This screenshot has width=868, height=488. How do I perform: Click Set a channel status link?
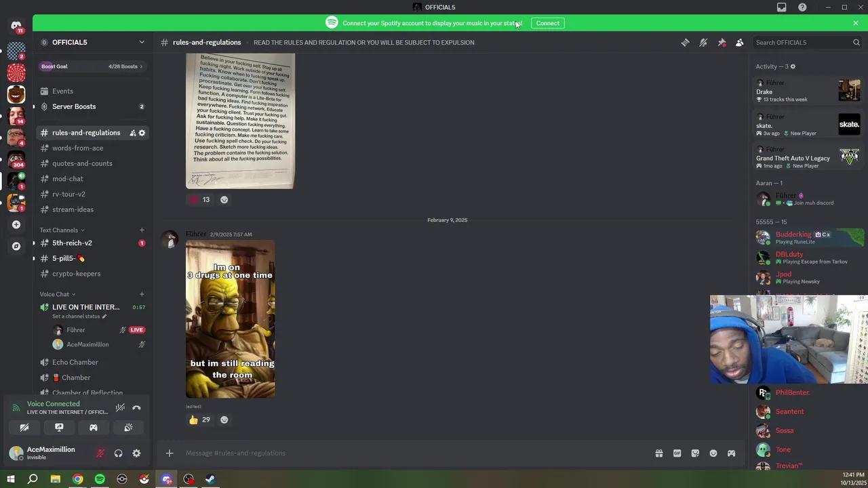pyautogui.click(x=79, y=317)
